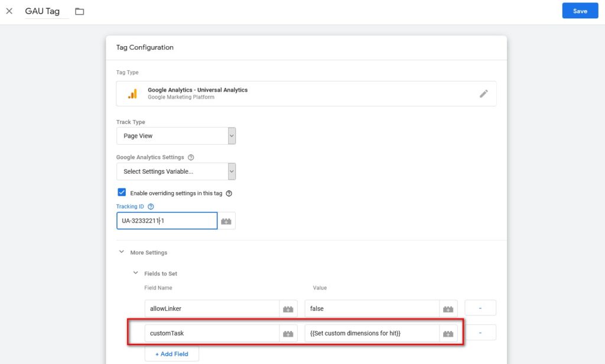Click the folder icon next to tag name
The image size is (605, 364).
(80, 11)
